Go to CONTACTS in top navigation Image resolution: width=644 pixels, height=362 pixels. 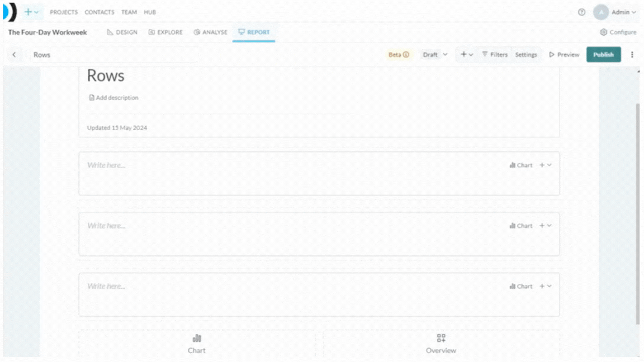(x=100, y=12)
